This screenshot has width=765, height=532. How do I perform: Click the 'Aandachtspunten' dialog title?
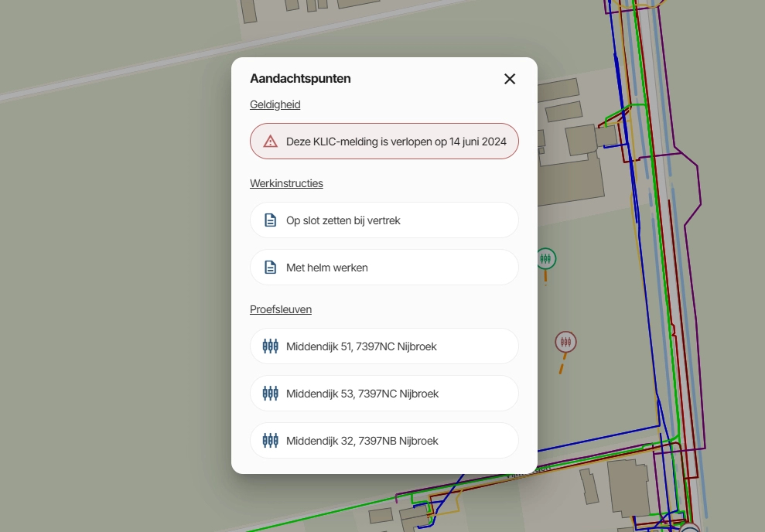pos(300,79)
